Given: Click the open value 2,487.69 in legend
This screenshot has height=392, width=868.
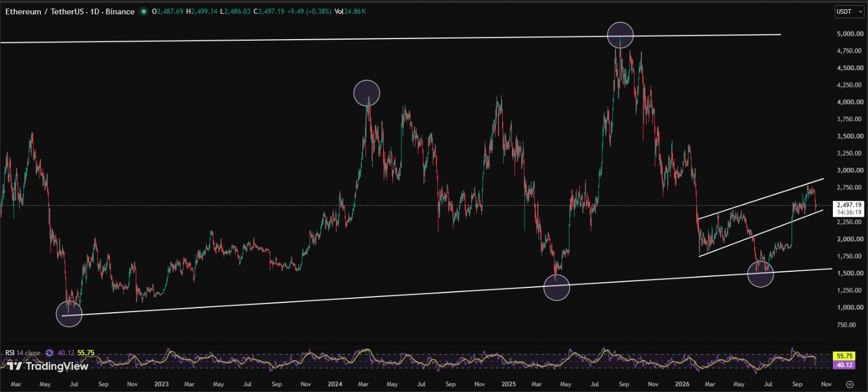Looking at the screenshot, I should tap(171, 11).
